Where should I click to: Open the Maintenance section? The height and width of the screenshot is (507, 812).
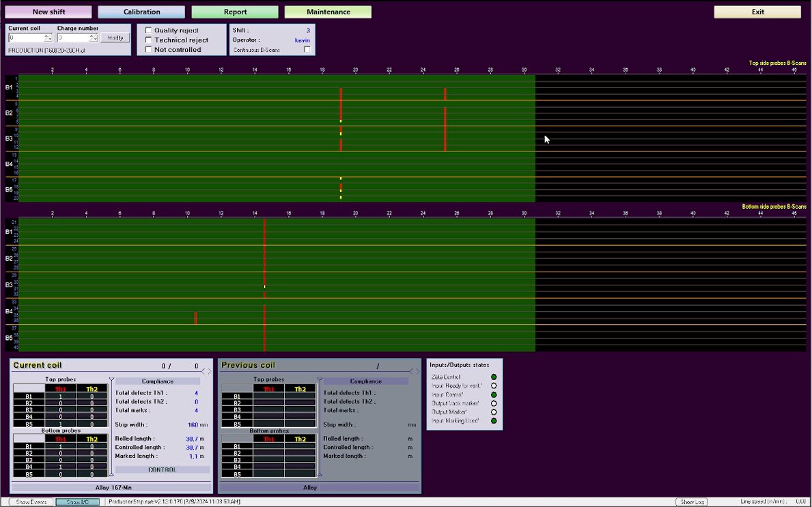328,12
